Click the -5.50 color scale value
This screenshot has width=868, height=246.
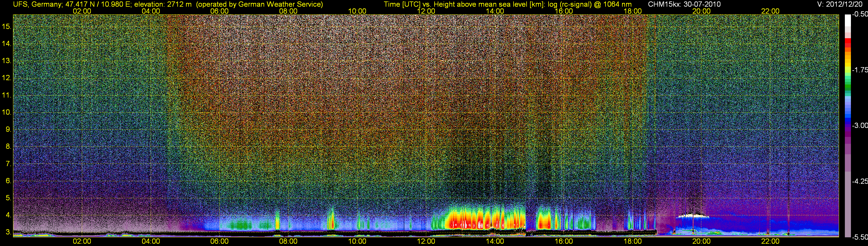[860, 237]
